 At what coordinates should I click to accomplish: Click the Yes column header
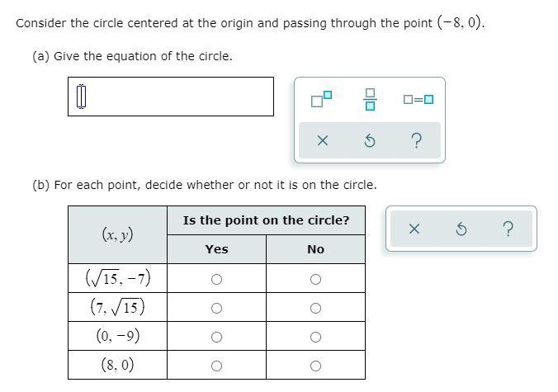216,249
